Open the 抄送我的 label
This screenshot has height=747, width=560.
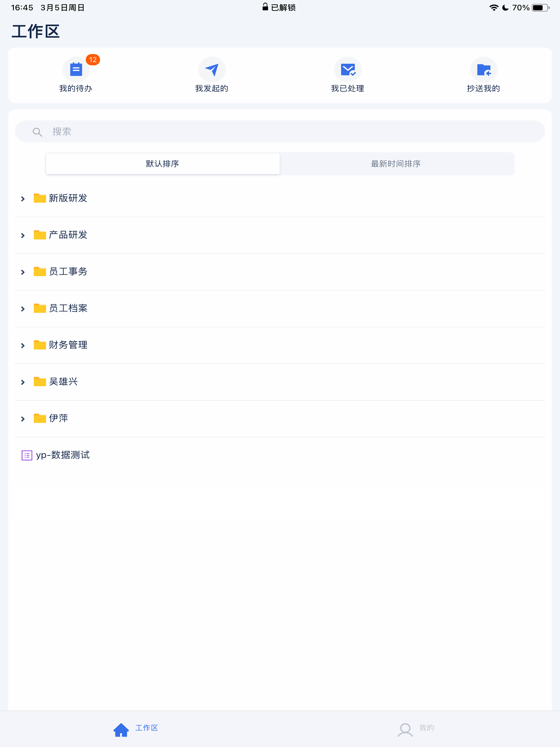(483, 89)
